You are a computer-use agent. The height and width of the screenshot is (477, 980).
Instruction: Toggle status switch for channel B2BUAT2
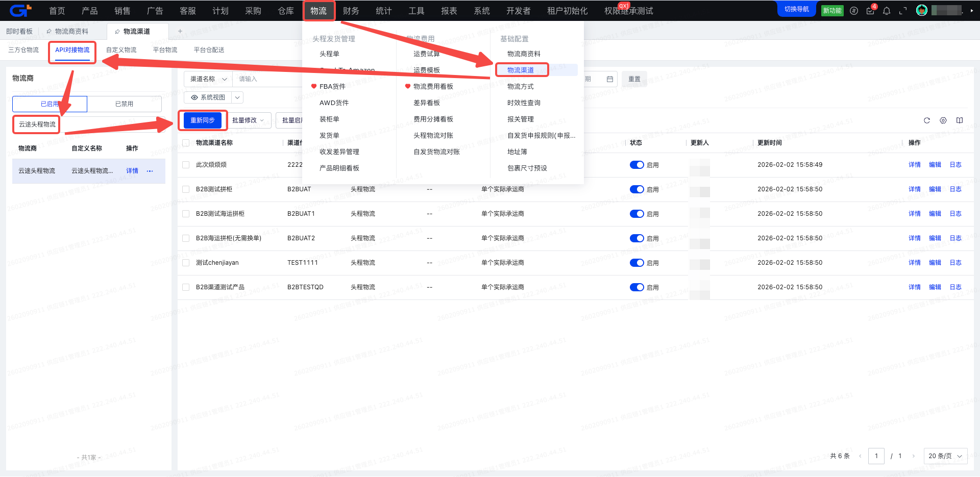[x=637, y=238]
